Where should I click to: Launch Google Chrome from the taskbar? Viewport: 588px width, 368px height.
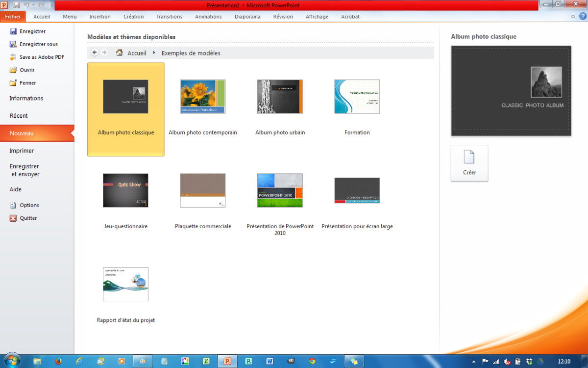(312, 361)
